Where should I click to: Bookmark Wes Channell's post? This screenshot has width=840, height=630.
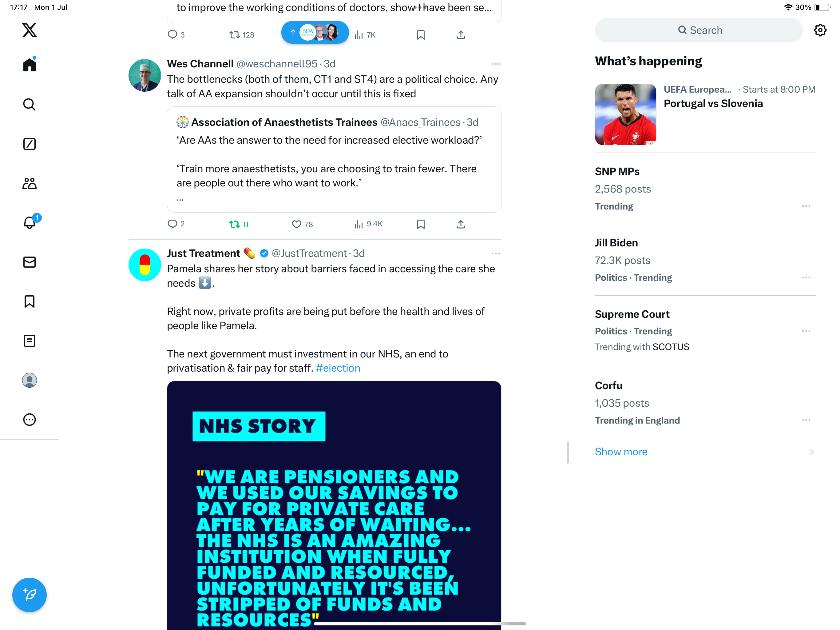pos(421,224)
